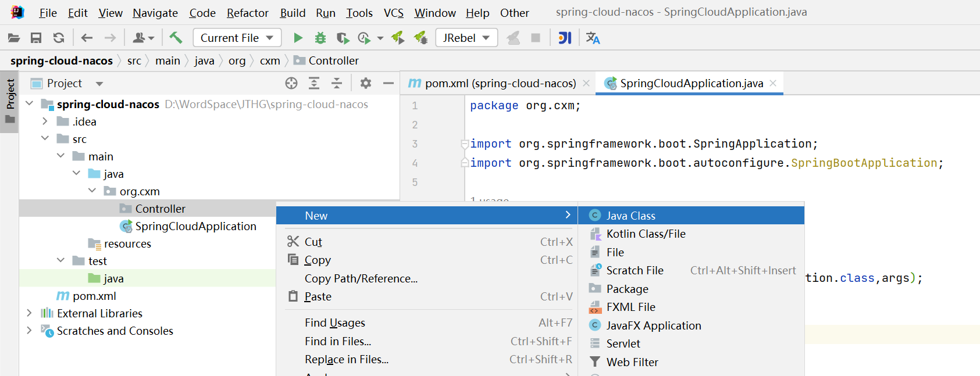The image size is (980, 376).
Task: Click the Build project hammer icon
Action: pos(176,38)
